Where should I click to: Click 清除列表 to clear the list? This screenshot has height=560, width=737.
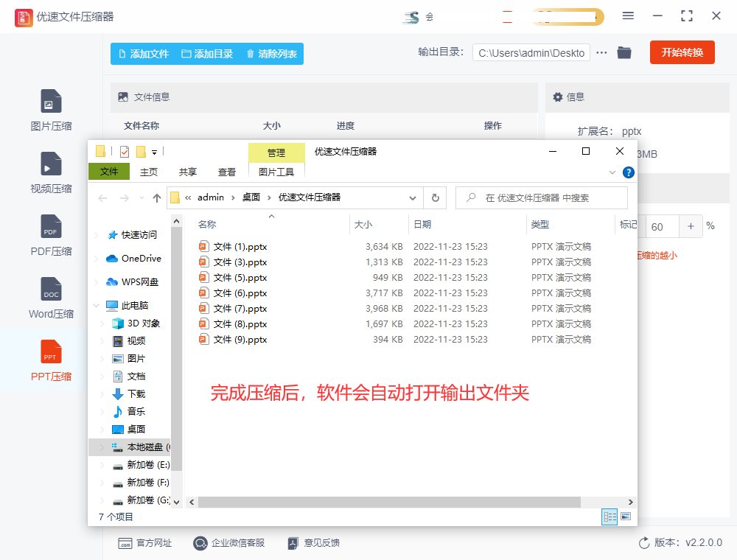click(272, 54)
